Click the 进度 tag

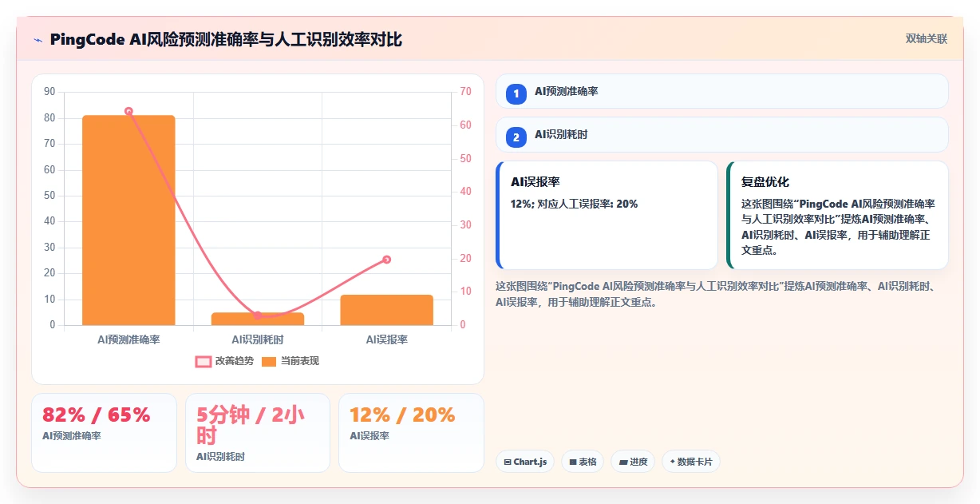pos(633,462)
